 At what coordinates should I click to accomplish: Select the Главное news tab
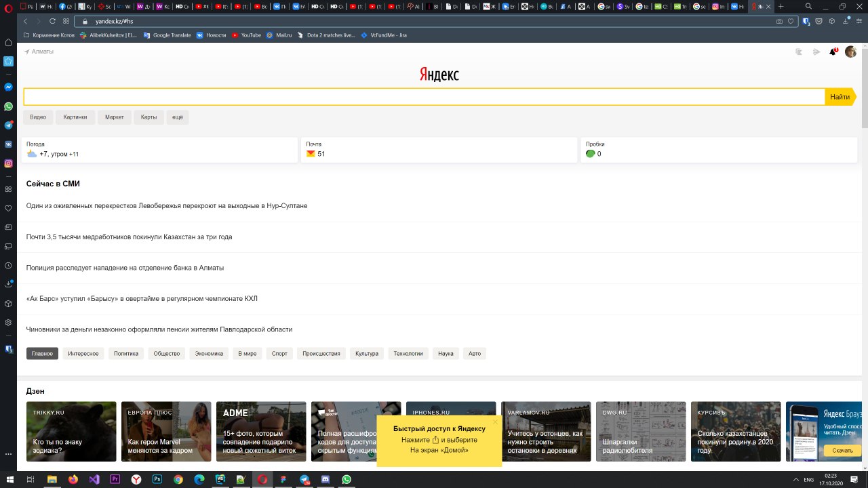tap(42, 353)
